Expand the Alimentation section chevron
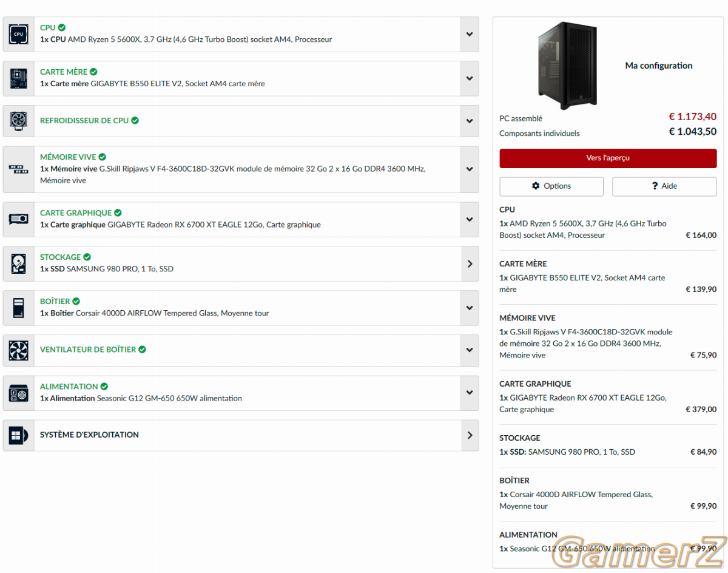Image resolution: width=728 pixels, height=573 pixels. (470, 393)
